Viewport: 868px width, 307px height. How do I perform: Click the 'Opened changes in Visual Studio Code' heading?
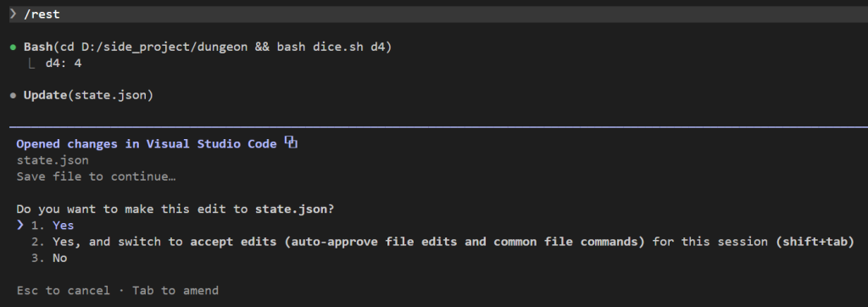[146, 143]
